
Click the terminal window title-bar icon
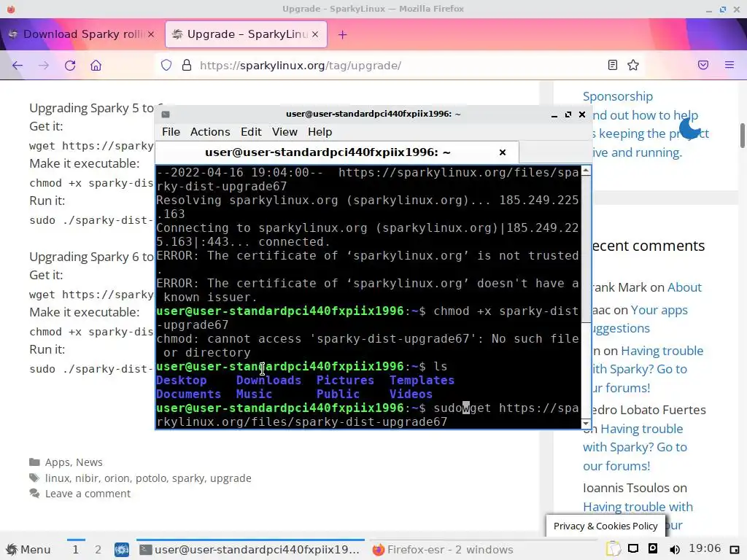[166, 114]
